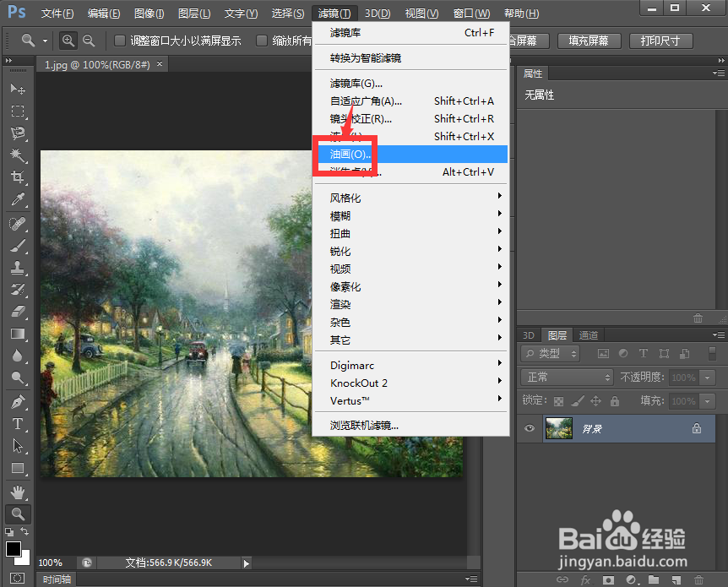Choose Browse Filters Online item
This screenshot has width=728, height=587.
click(411, 426)
